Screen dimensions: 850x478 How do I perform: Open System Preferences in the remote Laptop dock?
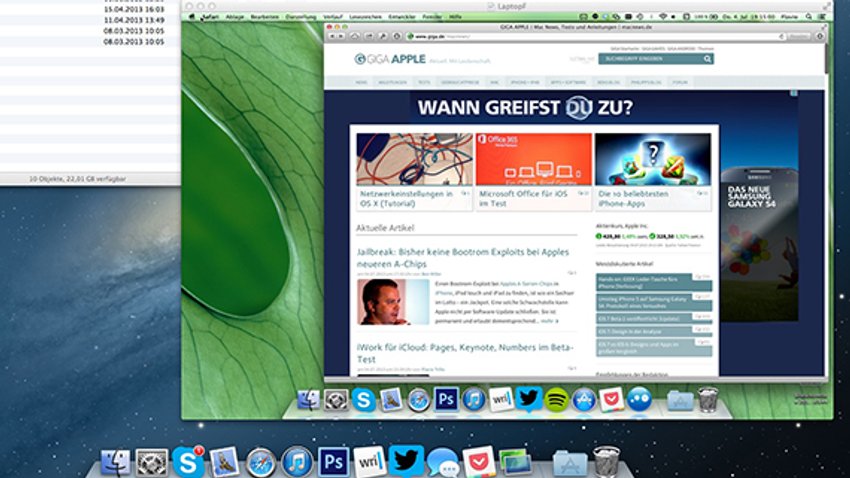tap(336, 400)
